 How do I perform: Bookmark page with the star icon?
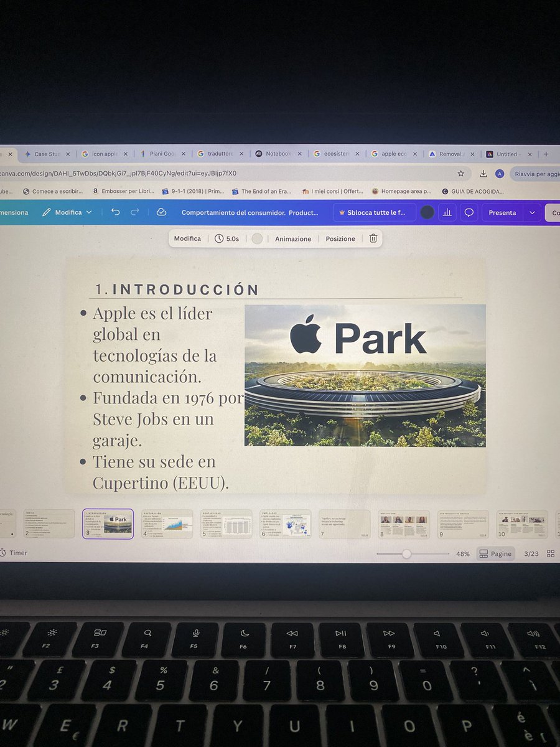[460, 174]
